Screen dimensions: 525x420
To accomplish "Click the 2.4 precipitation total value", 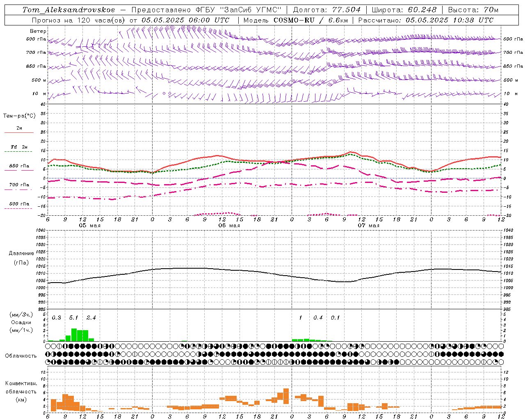I will [91, 318].
